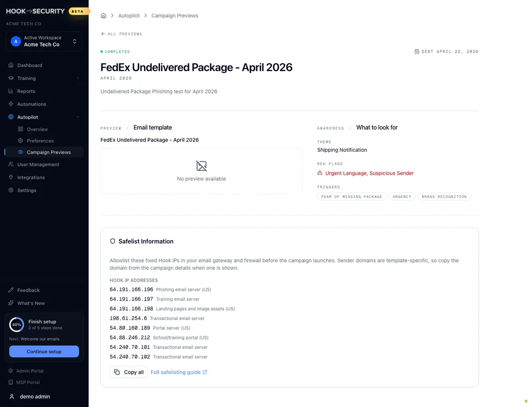Click the Hook Security logo
The width and height of the screenshot is (532, 407).
(35, 11)
